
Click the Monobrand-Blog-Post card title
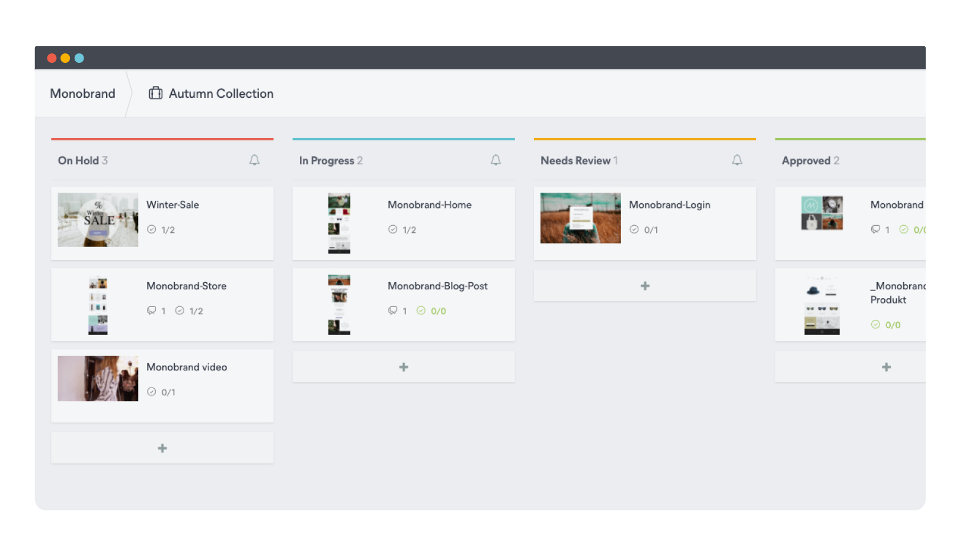pyautogui.click(x=437, y=286)
